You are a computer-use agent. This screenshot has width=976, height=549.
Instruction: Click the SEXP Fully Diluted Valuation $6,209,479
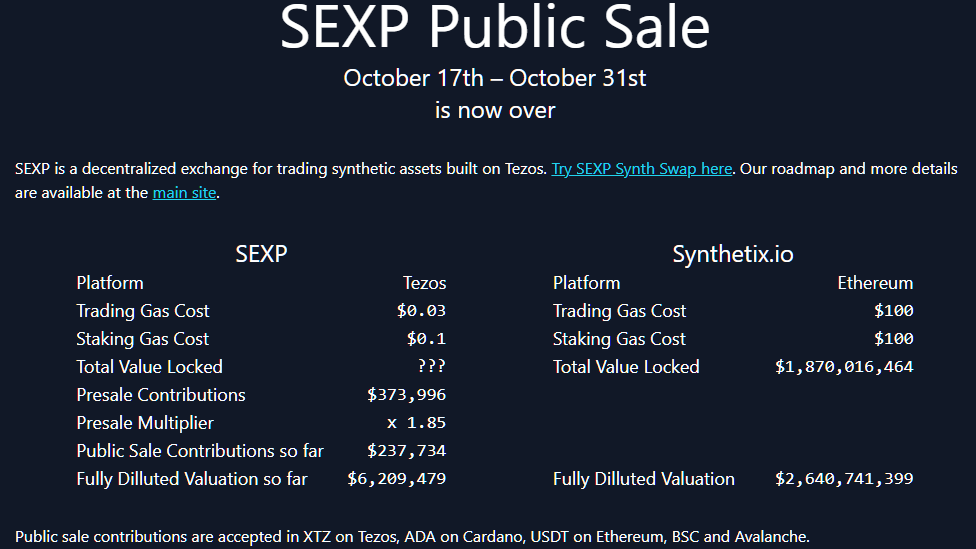[396, 479]
